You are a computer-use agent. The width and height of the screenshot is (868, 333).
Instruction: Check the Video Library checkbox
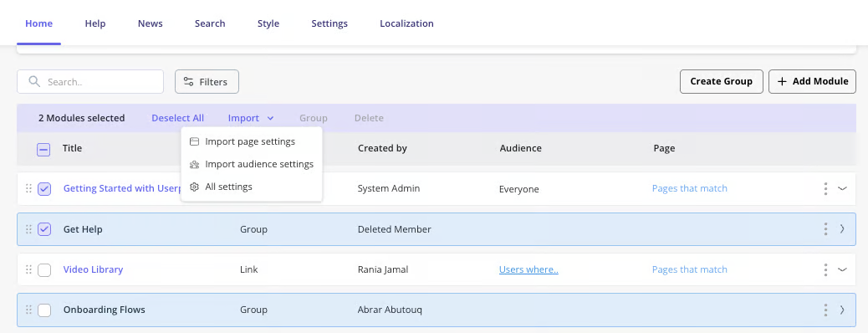(x=44, y=270)
